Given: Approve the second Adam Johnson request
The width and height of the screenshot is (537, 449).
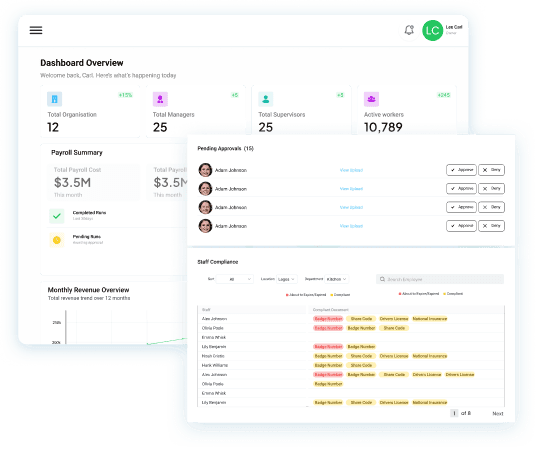Looking at the screenshot, I should (461, 189).
